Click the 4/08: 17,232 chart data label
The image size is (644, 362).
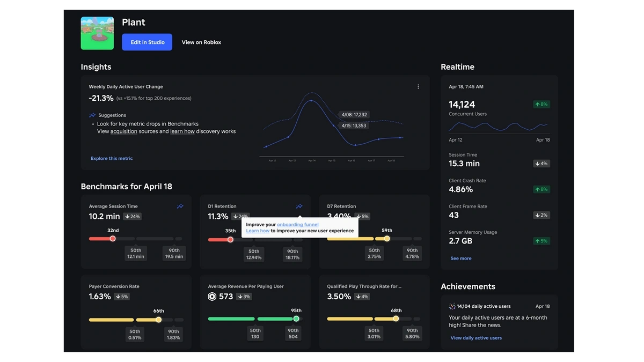pos(354,115)
